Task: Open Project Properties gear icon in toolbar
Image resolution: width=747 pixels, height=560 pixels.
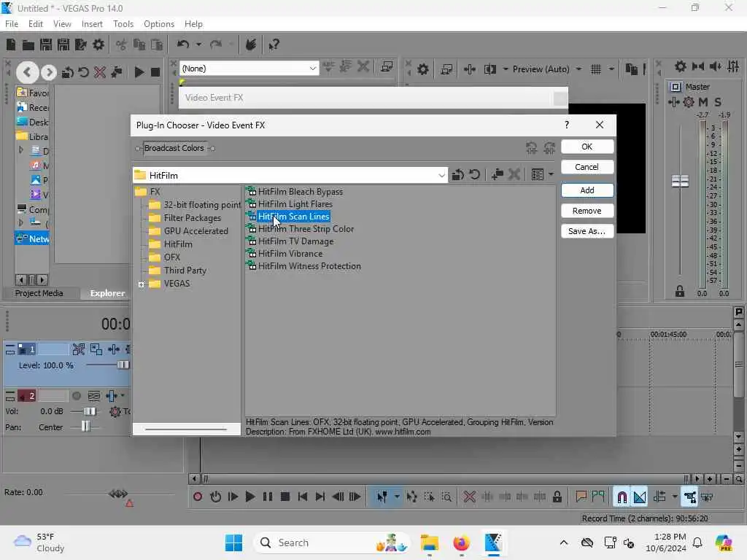Action: pyautogui.click(x=98, y=44)
